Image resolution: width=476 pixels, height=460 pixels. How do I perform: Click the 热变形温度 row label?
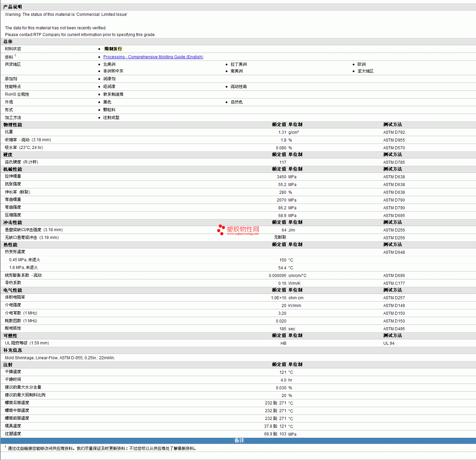click(15, 252)
